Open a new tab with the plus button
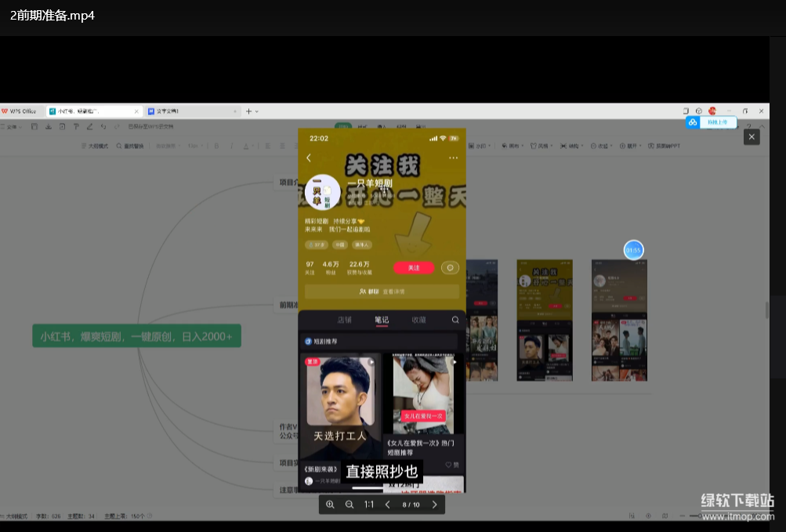The image size is (786, 532). pyautogui.click(x=248, y=111)
